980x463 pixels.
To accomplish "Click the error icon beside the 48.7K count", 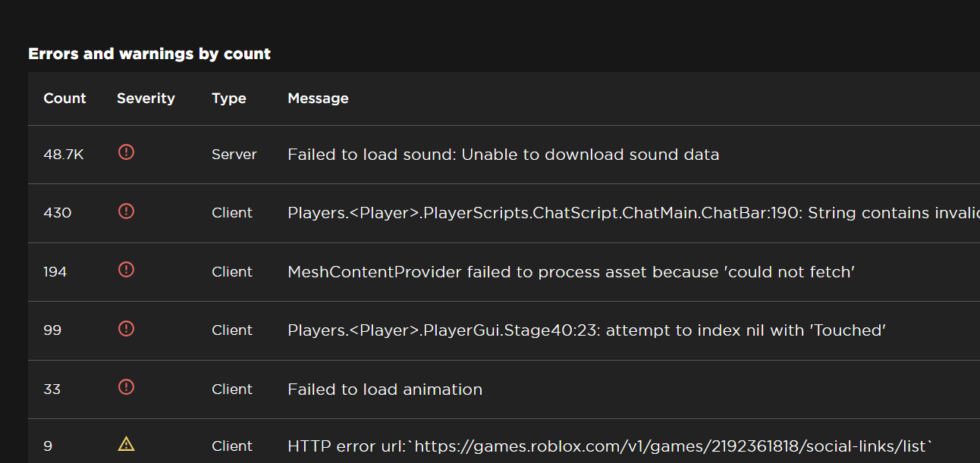I will pos(126,152).
